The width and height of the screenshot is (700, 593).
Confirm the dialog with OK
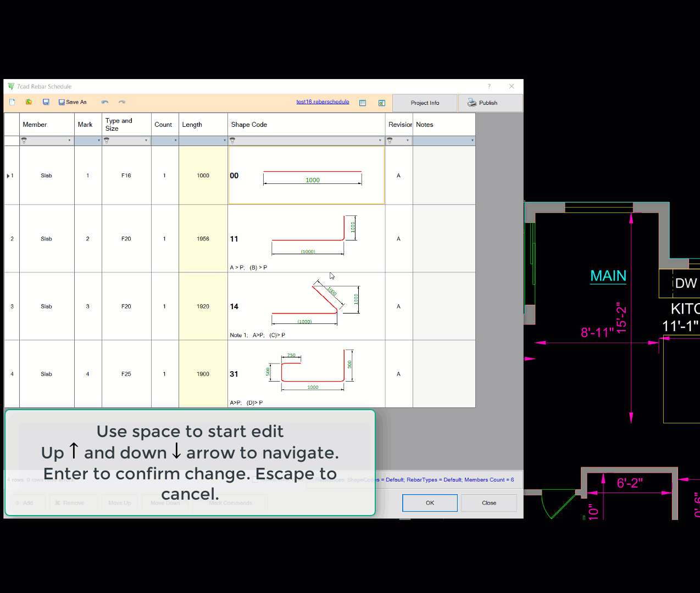click(x=430, y=503)
